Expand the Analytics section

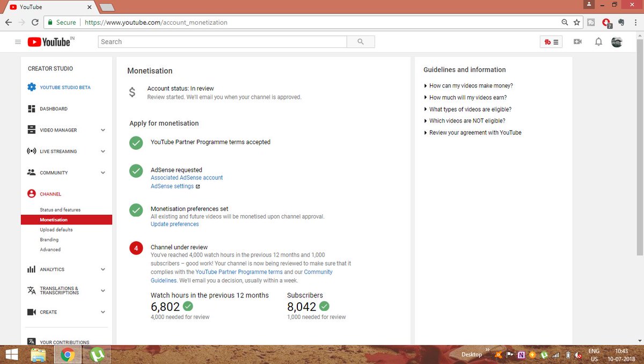click(103, 270)
